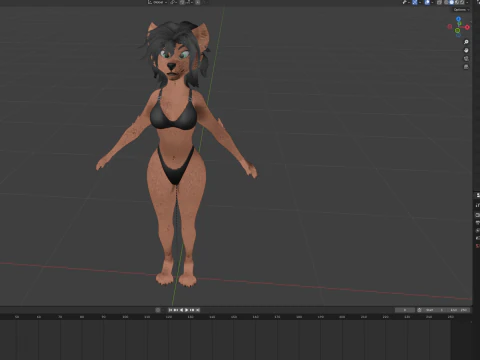Toggle proportional editing in header
Viewport: 480px width, 360px height.
[198, 2]
